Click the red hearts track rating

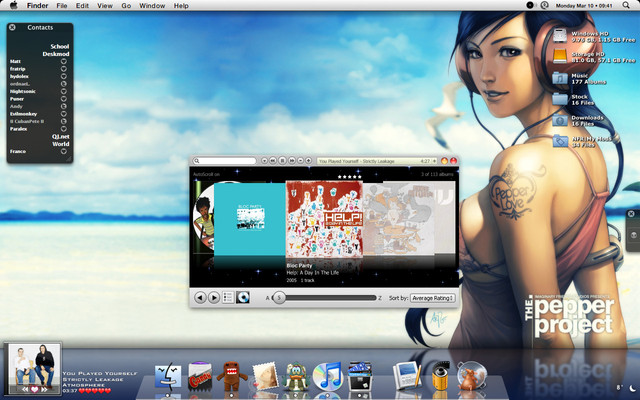[x=95, y=391]
